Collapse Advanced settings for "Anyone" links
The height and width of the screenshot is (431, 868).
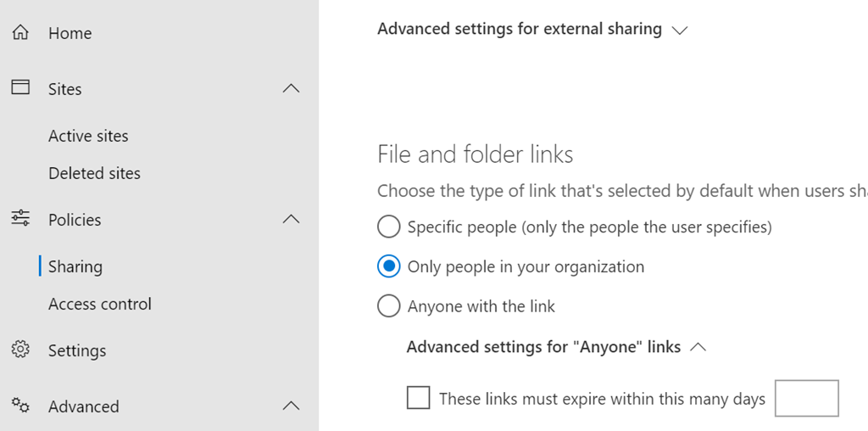click(698, 347)
